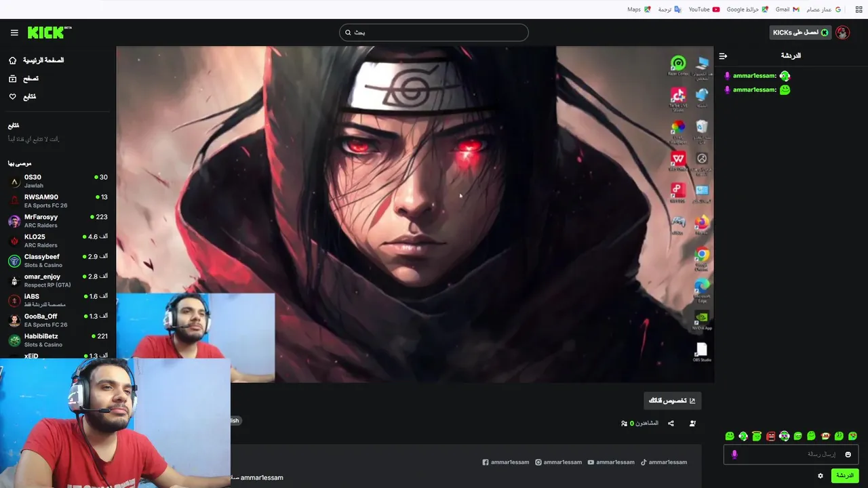
Task: Collapse the chat panel with the arrow icon
Action: point(723,56)
